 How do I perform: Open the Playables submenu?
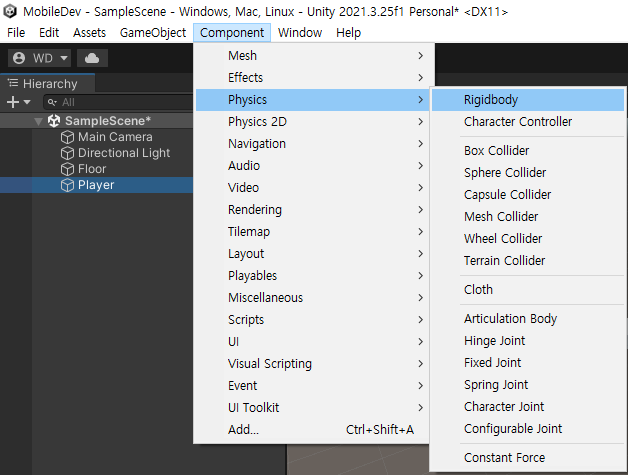pyautogui.click(x=312, y=276)
